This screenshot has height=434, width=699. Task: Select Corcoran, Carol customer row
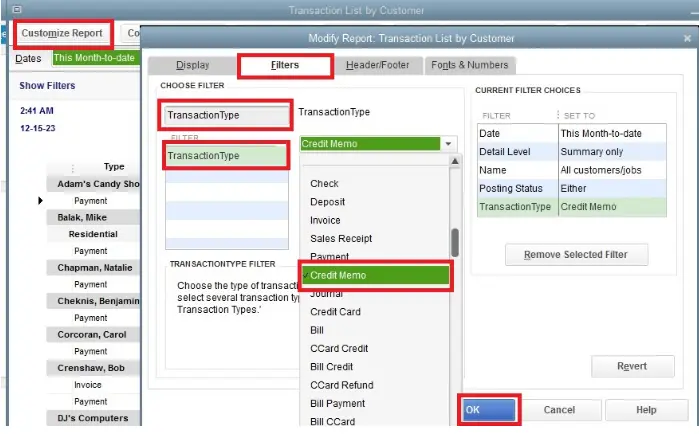(x=94, y=335)
